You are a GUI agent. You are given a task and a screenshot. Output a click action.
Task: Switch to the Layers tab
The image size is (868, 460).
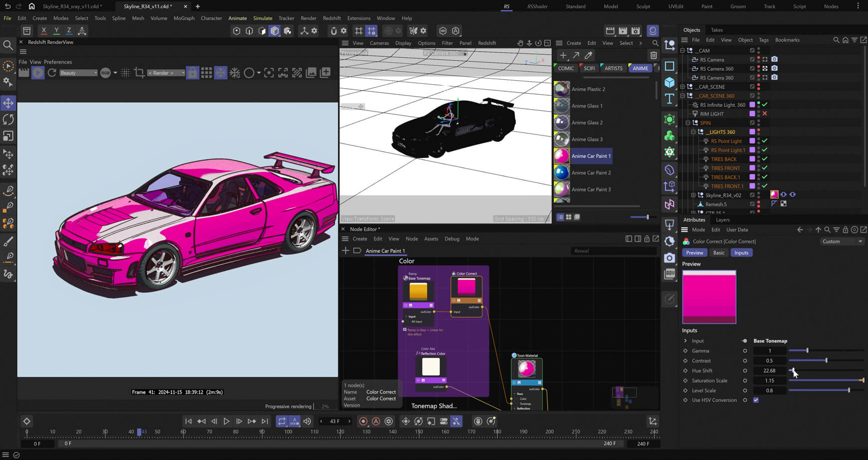pos(722,220)
